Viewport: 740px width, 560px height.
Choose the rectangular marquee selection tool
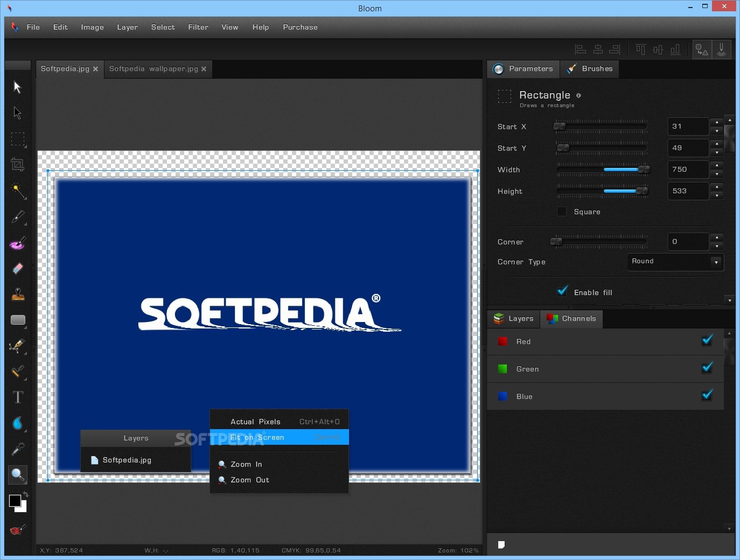[18, 139]
